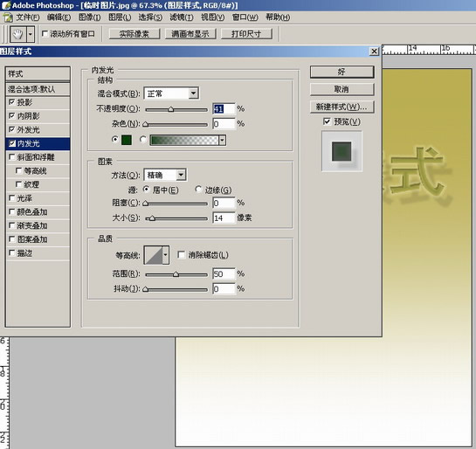Screen dimensions: 476x449
Task: Open the tool preset picker arrow
Action: click(x=31, y=34)
